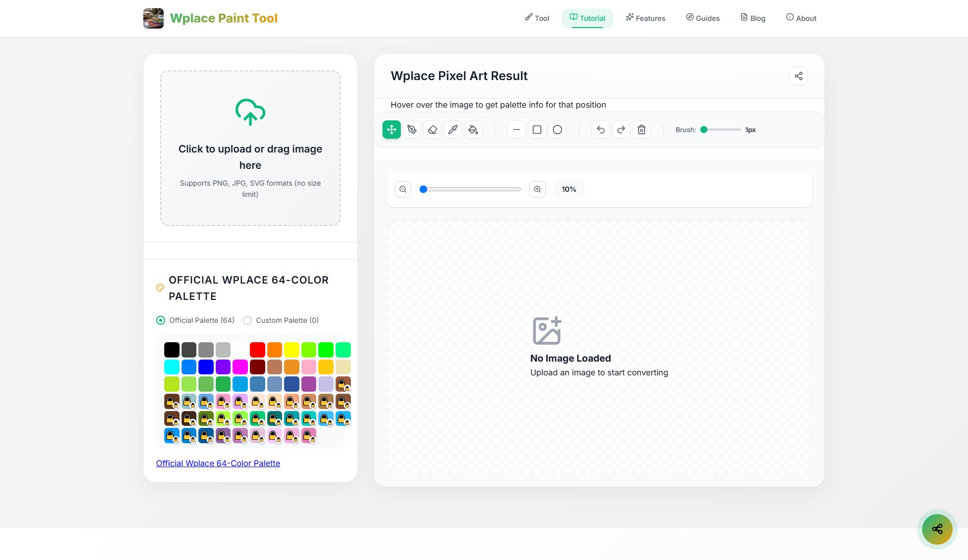The height and width of the screenshot is (560, 968).
Task: Click the floating round share button
Action: pyautogui.click(x=937, y=529)
